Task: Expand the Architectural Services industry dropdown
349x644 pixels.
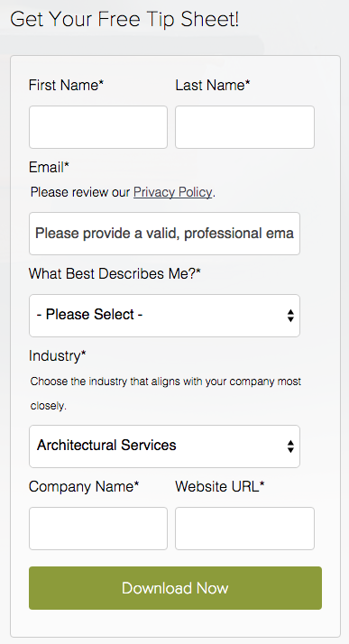Action: coord(164,446)
